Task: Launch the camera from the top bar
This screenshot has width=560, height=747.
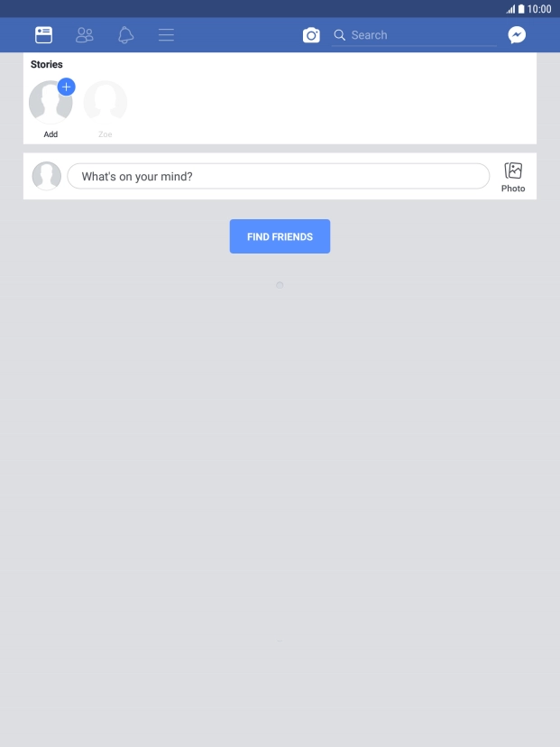Action: [x=311, y=35]
